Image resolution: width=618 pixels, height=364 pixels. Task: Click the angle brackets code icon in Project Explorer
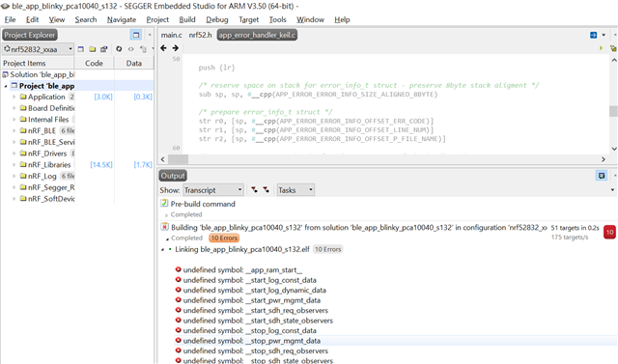(x=131, y=49)
